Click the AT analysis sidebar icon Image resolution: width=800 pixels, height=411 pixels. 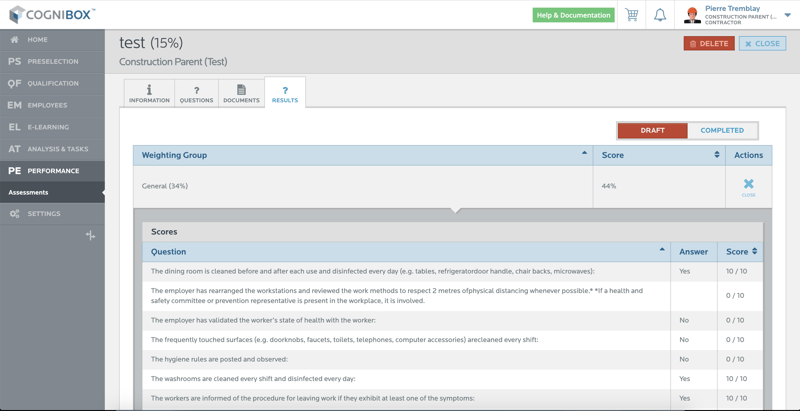[14, 149]
